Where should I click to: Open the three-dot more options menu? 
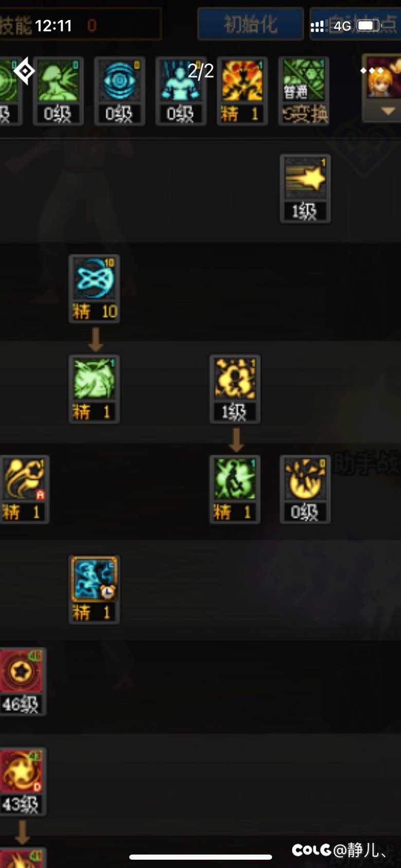pos(372,70)
